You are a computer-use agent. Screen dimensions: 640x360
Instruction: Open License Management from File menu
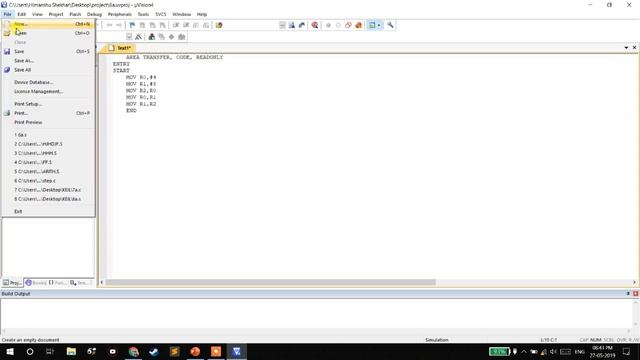[48, 91]
